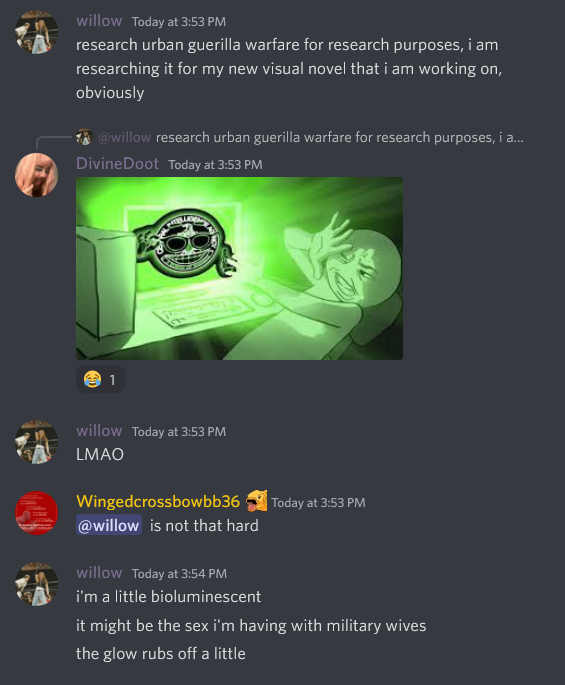
Task: Jump to the replied message via reply preview text
Action: [340, 137]
